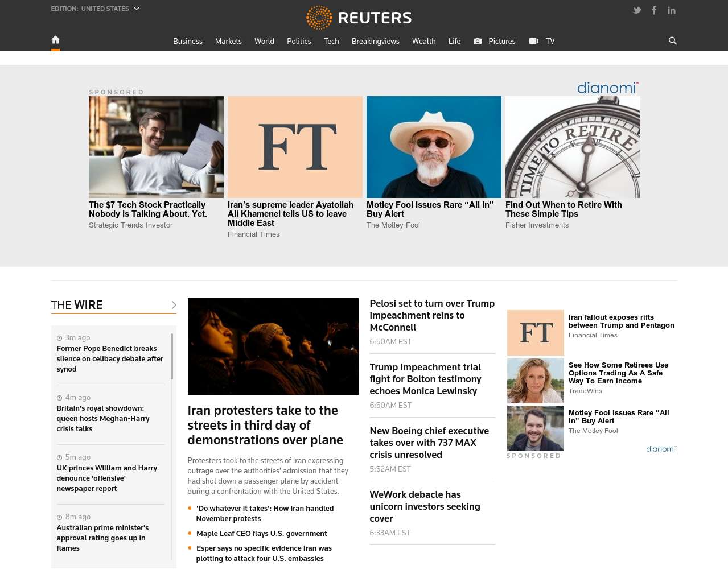The height and width of the screenshot is (582, 728).
Task: Open the Politics menu
Action: point(299,41)
